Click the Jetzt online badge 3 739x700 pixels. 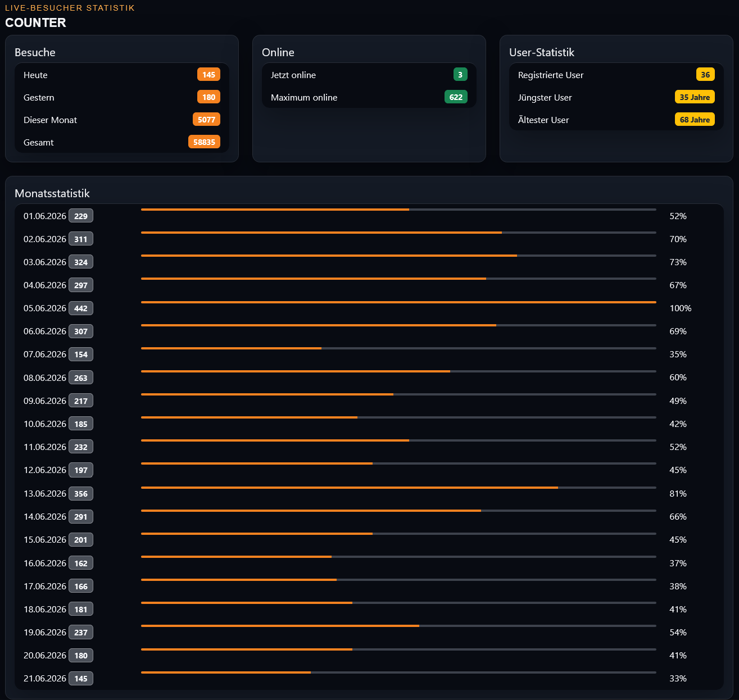point(460,75)
